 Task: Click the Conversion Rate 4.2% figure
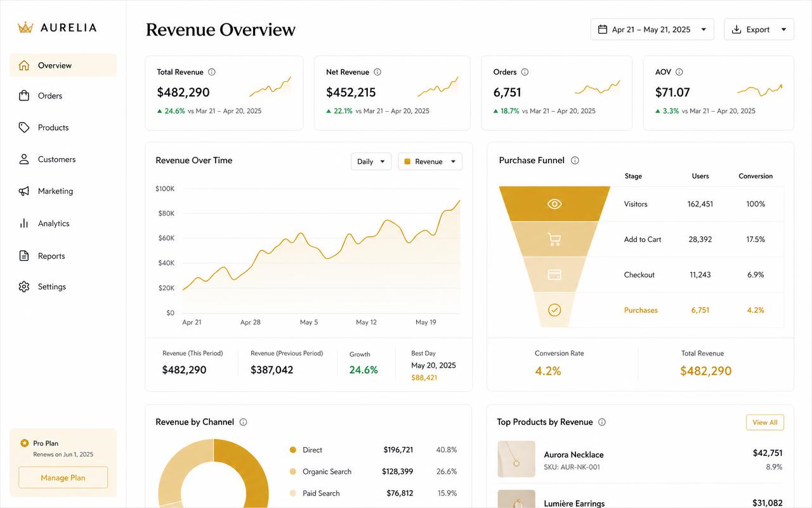548,371
